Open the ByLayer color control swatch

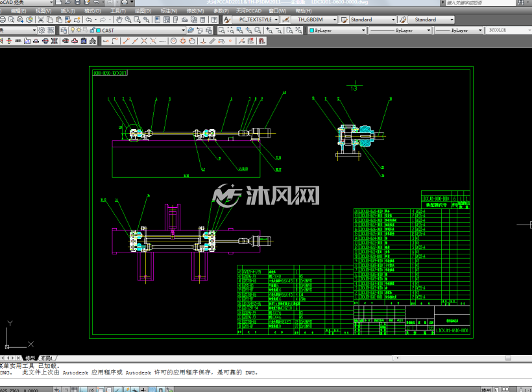pos(337,31)
